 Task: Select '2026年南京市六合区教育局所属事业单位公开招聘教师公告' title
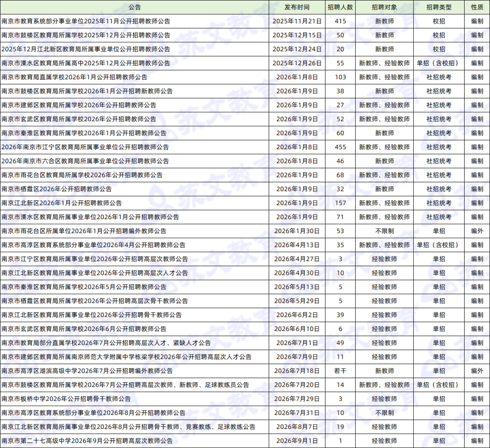(x=85, y=161)
